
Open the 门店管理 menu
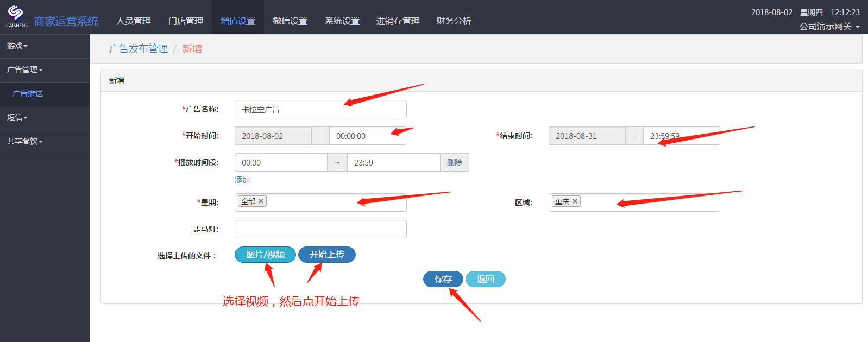pyautogui.click(x=186, y=21)
